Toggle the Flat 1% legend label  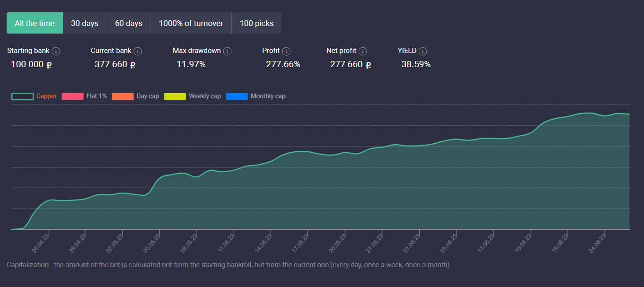96,96
